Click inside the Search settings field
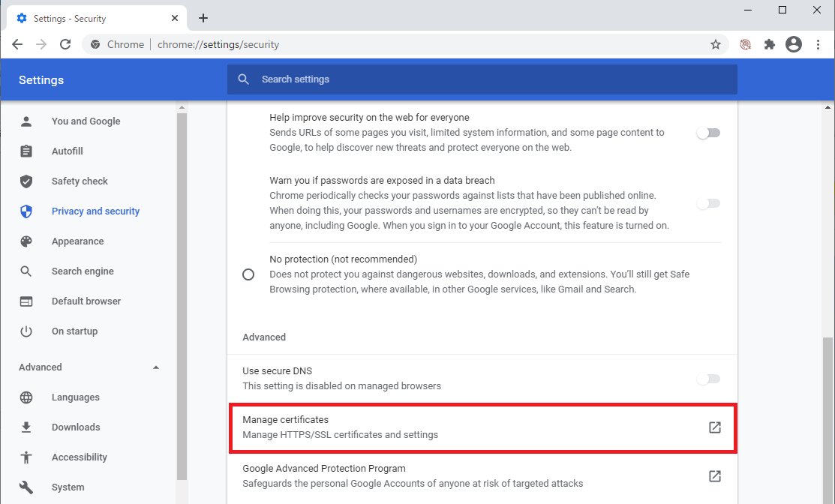Viewport: 835px width, 504px height. [482, 79]
